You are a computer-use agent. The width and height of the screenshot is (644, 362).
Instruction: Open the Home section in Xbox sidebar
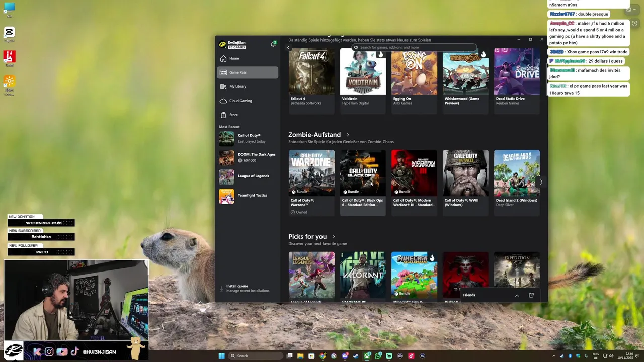pyautogui.click(x=248, y=58)
